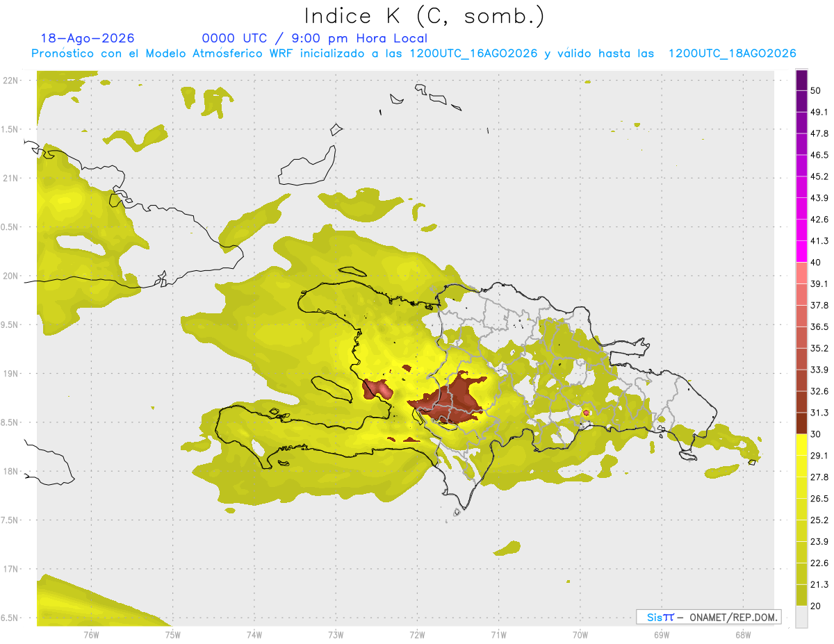Click the longitude axis label '69W'
The width and height of the screenshot is (834, 644).
pos(662,634)
